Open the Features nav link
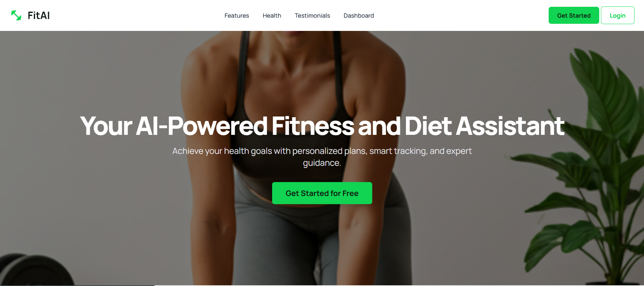 click(236, 16)
